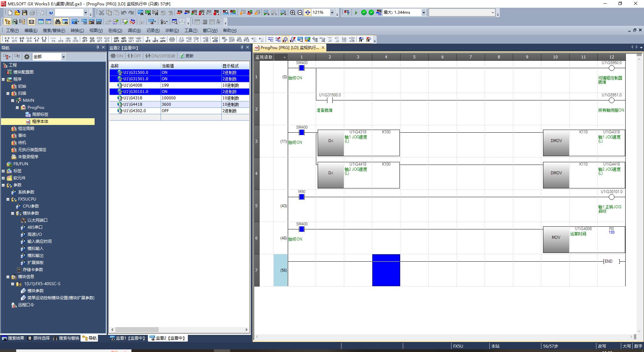Viewport: 644px width, 352px height.
Task: Click the Cut scissors icon
Action: point(101,13)
